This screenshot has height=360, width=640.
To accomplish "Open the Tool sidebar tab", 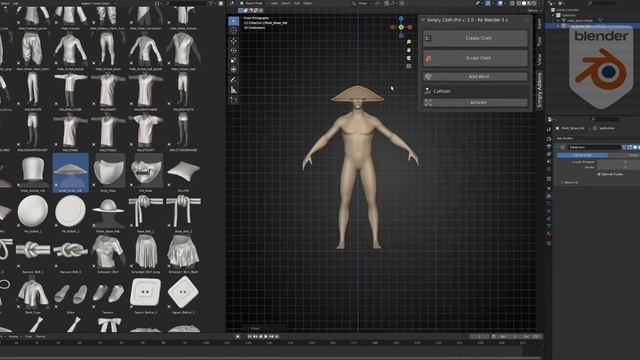I will click(x=539, y=41).
